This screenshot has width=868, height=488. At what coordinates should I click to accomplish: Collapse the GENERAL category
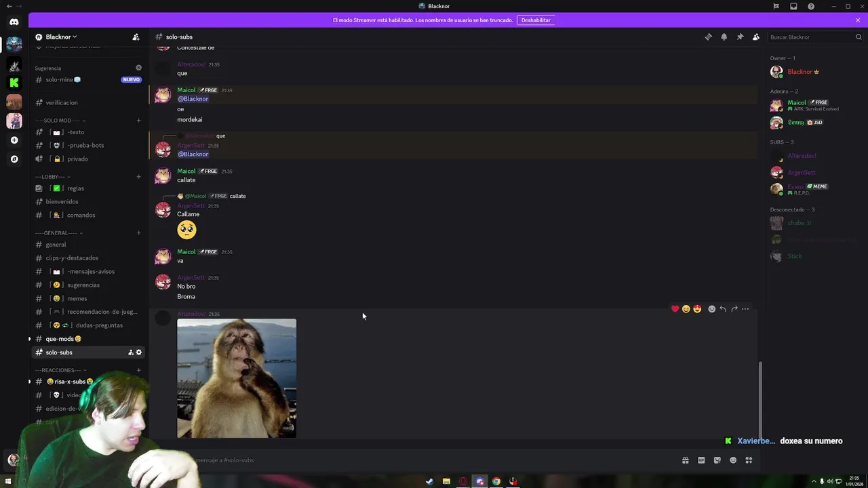58,233
